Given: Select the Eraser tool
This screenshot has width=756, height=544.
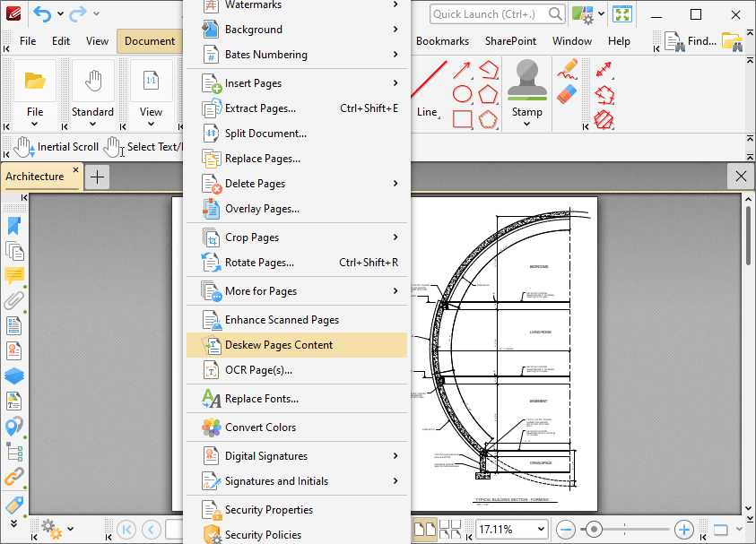Looking at the screenshot, I should [568, 94].
